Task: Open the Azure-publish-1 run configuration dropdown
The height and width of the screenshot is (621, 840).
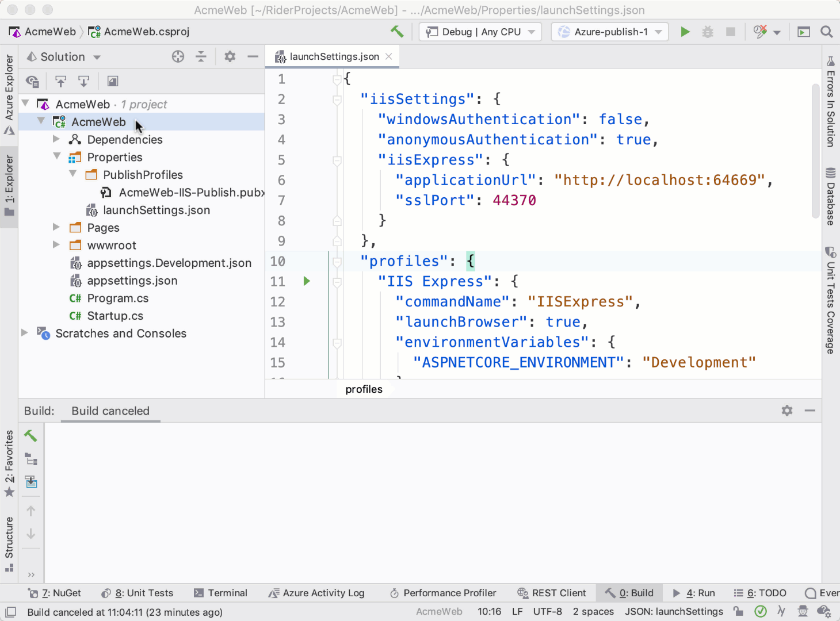Action: [x=609, y=32]
